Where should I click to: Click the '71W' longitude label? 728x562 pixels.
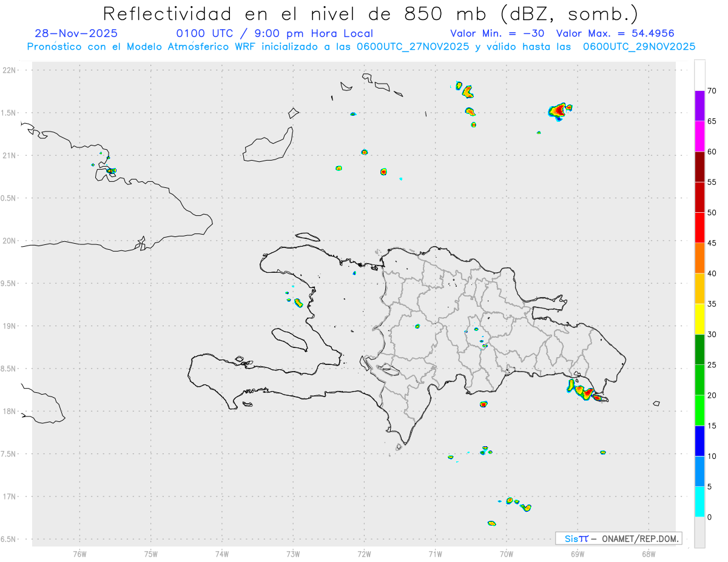pos(435,554)
